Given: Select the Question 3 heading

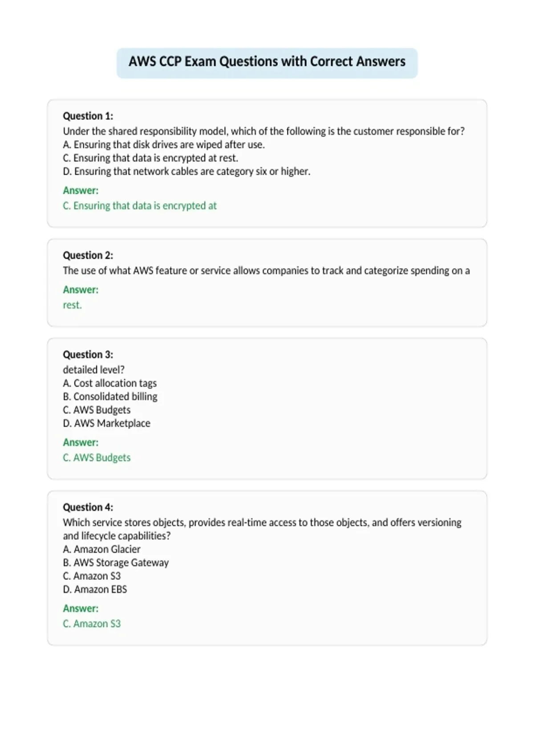Looking at the screenshot, I should tap(88, 354).
